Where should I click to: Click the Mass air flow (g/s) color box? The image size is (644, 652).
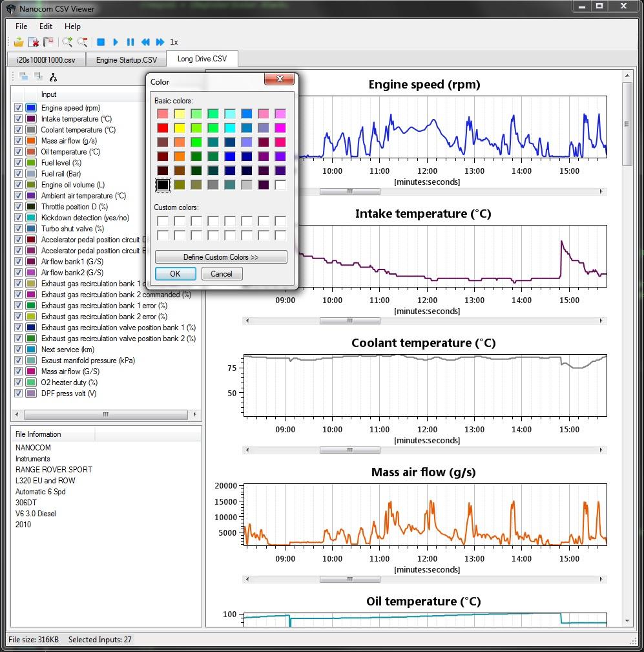point(30,141)
